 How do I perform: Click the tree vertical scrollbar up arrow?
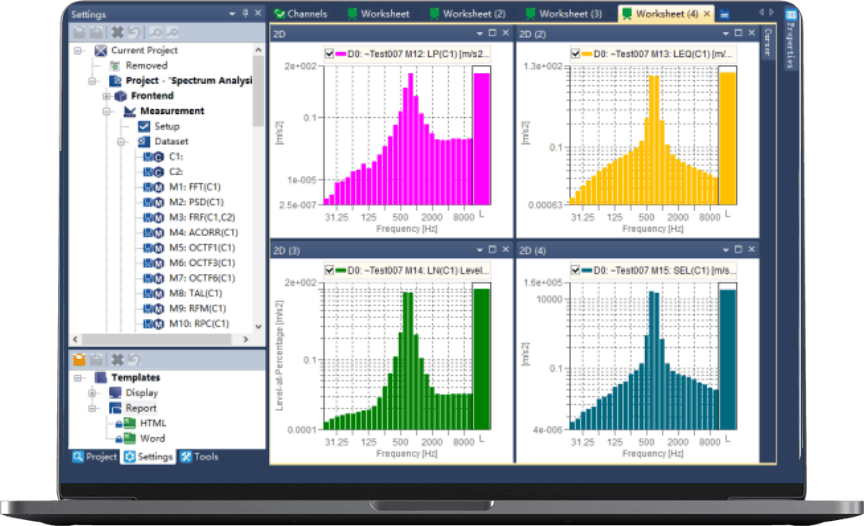pyautogui.click(x=258, y=50)
